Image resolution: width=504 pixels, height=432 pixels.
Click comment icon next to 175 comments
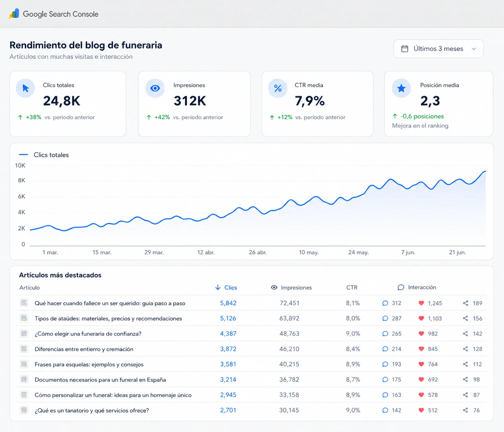(385, 380)
